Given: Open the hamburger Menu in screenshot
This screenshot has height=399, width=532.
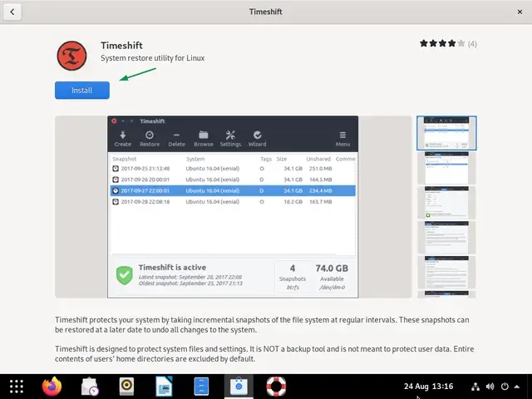Looking at the screenshot, I should click(342, 139).
